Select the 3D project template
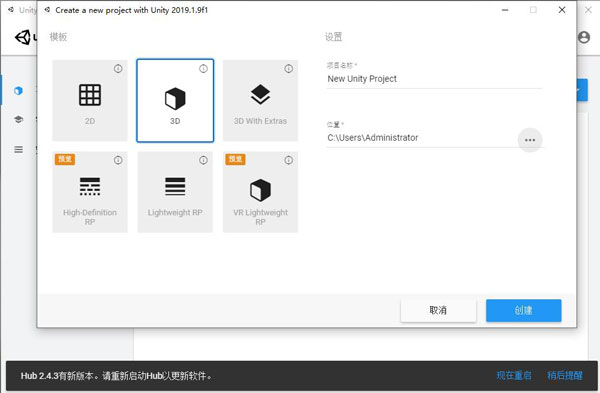Screen dimensions: 600x393 point(175,101)
